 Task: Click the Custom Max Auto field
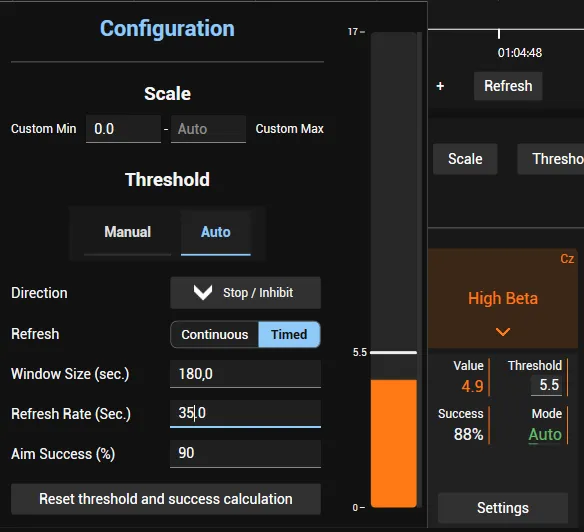point(208,129)
